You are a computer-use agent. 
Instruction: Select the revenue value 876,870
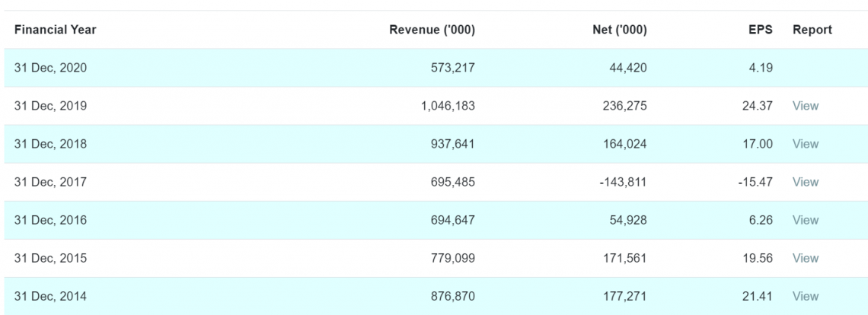(452, 296)
